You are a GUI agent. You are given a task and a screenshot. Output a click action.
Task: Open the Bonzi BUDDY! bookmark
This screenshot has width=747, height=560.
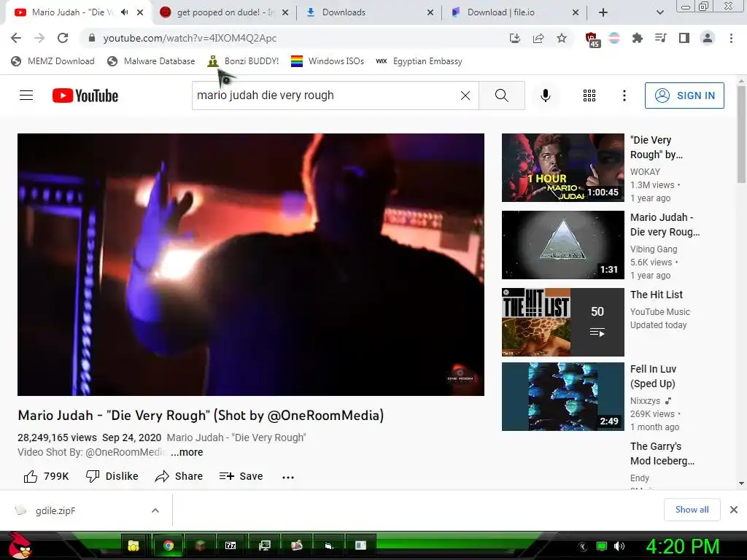[243, 61]
